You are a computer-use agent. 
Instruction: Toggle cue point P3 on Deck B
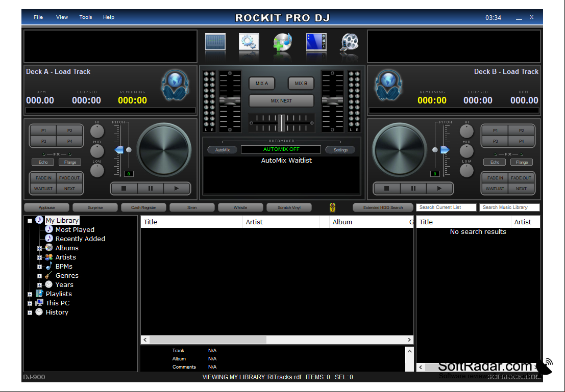coord(495,141)
